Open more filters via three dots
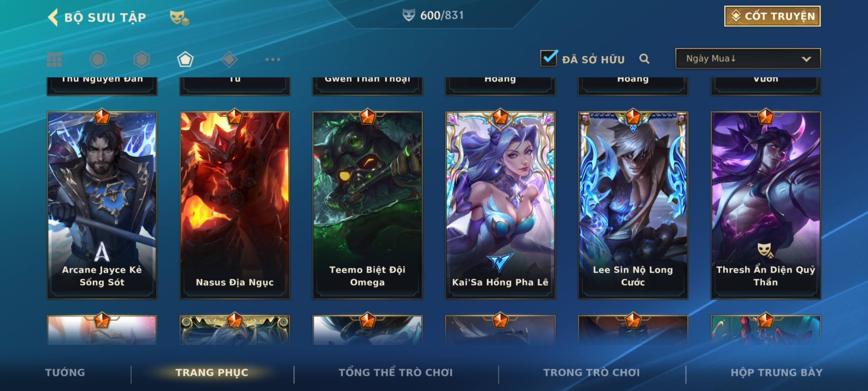This screenshot has height=391, width=868. 273,59
